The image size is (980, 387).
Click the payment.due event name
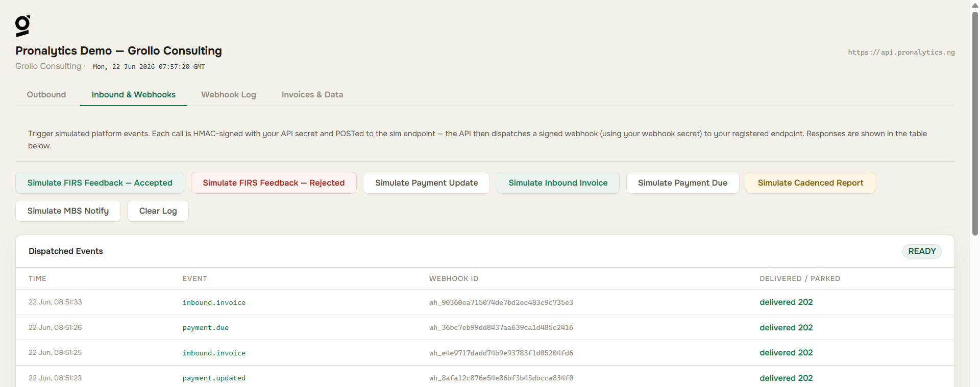[x=206, y=328]
